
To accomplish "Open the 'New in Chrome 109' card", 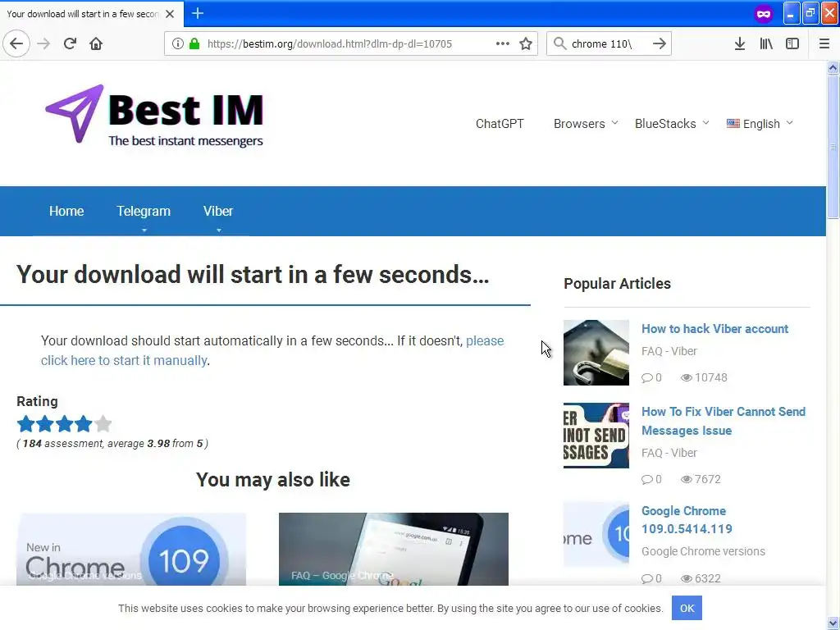I will (x=131, y=549).
